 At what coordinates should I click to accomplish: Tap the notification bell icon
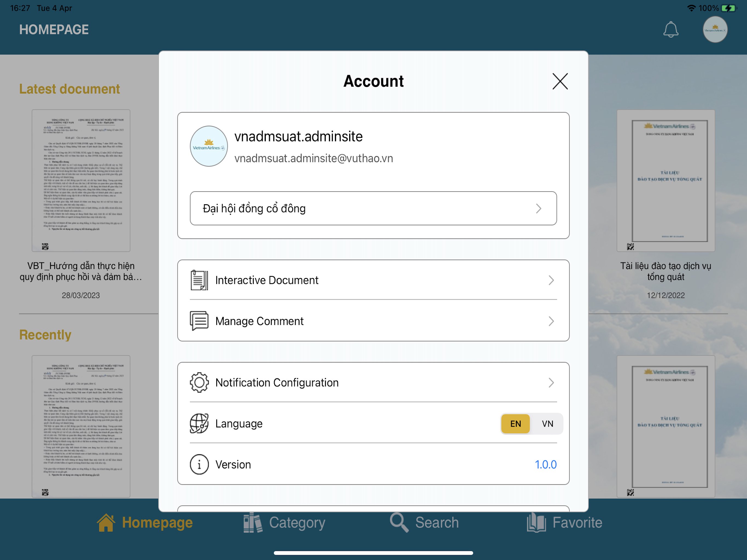point(670,30)
